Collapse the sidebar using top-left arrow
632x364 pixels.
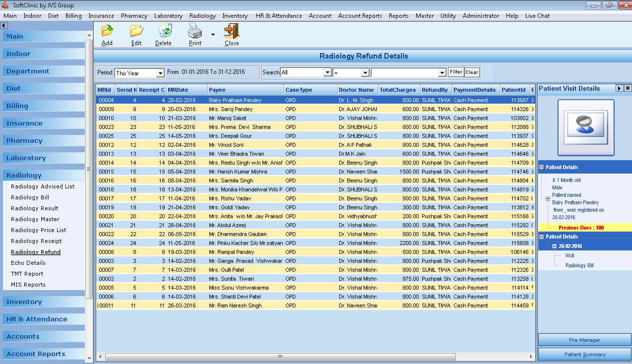pyautogui.click(x=4, y=25)
